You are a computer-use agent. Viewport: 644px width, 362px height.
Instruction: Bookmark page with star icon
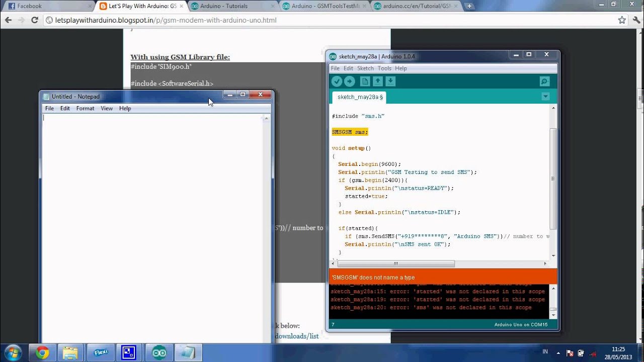[x=622, y=20]
